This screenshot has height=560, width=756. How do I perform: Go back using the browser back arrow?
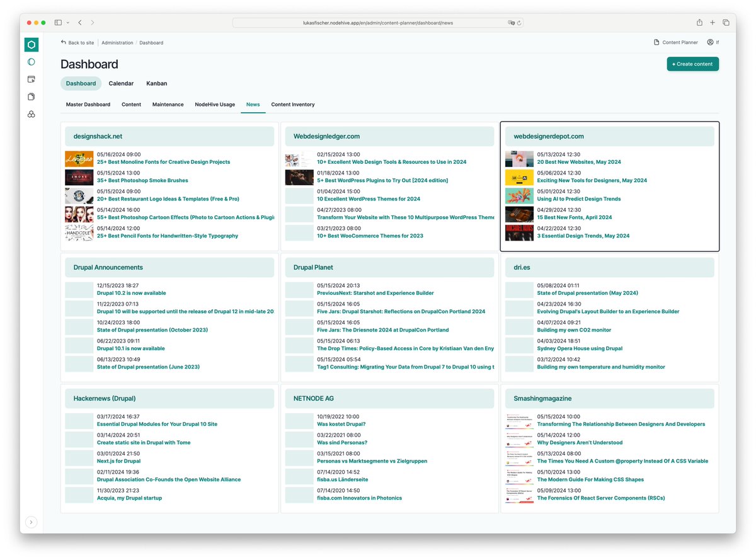(x=80, y=23)
